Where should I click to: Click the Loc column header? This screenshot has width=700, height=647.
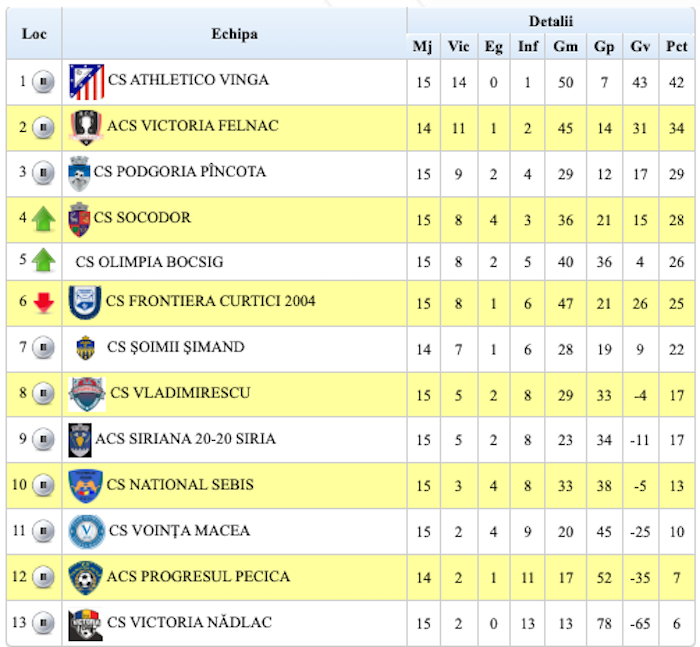click(x=35, y=34)
